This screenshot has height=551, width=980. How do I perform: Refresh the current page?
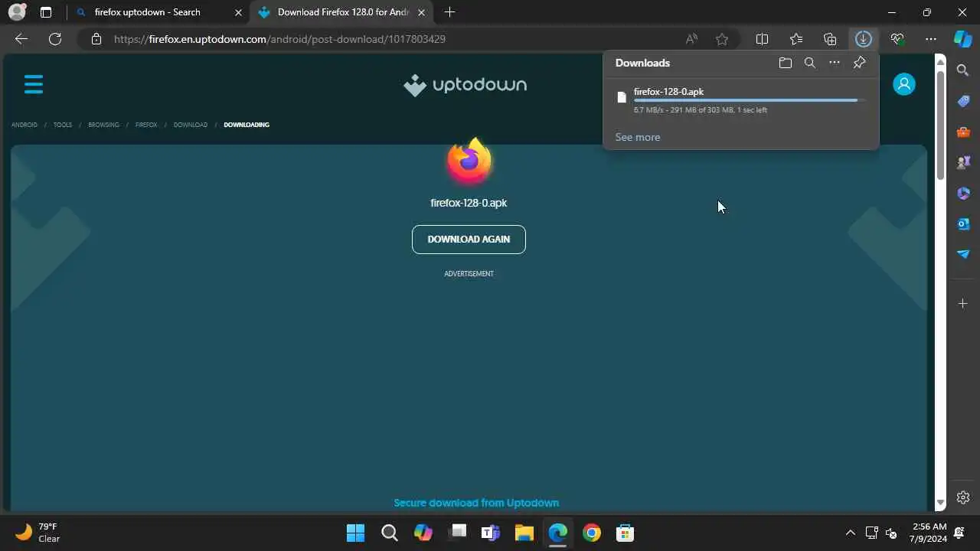click(55, 39)
